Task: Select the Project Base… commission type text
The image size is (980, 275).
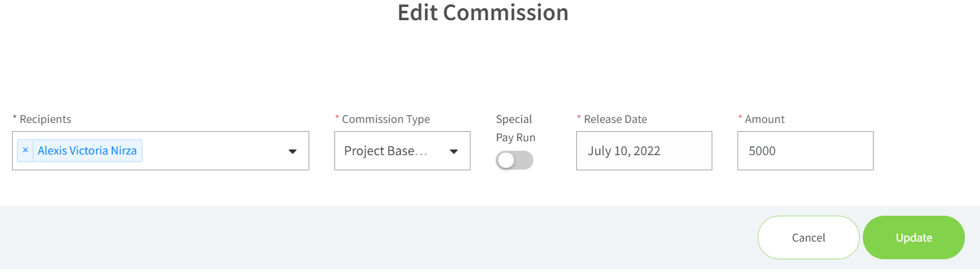Action: (x=385, y=151)
